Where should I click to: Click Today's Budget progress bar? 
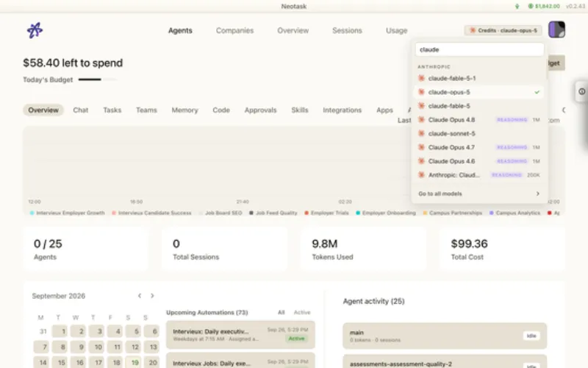[98, 79]
